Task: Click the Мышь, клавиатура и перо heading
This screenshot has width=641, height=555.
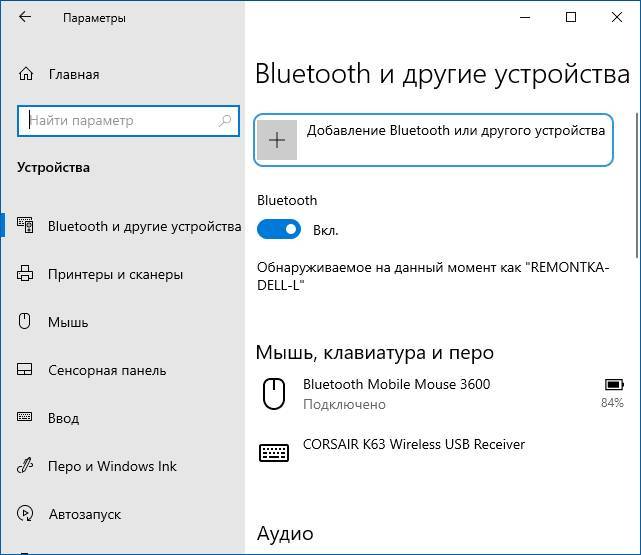Action: pos(375,352)
